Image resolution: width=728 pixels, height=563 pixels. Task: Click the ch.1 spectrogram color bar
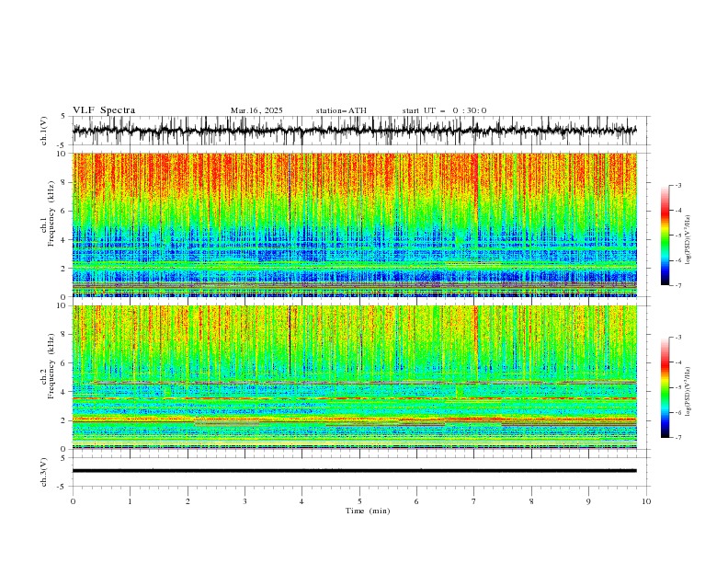point(665,236)
